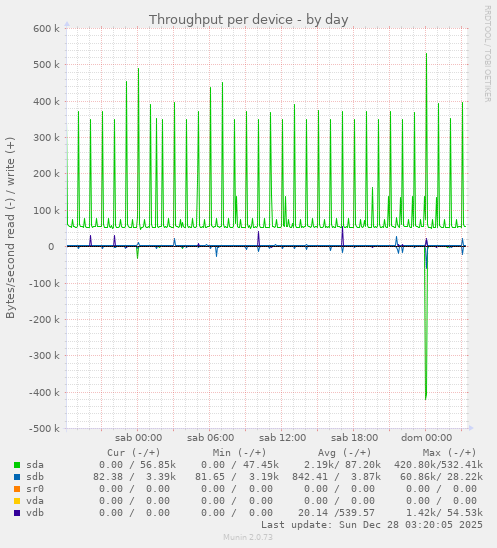Select the 'sda' legend label

coord(35,465)
